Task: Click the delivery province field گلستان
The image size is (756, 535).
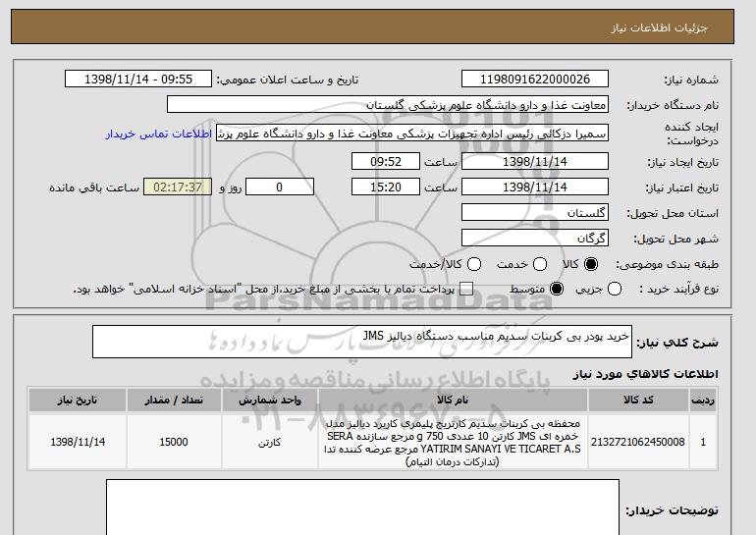Action: pos(535,213)
